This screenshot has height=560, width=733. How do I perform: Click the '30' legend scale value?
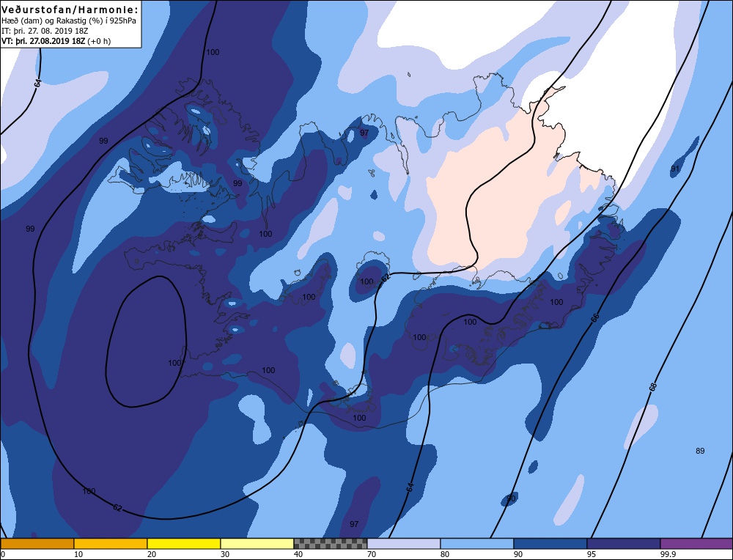(x=225, y=554)
